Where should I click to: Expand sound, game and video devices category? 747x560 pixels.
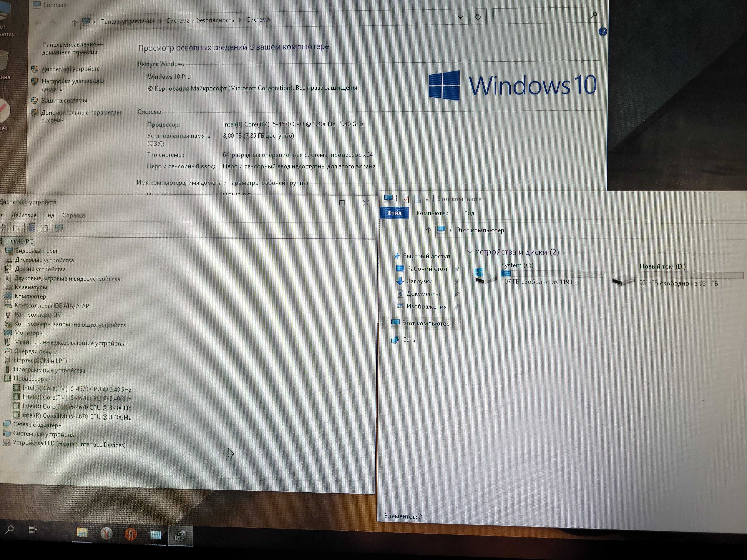[x=67, y=279]
